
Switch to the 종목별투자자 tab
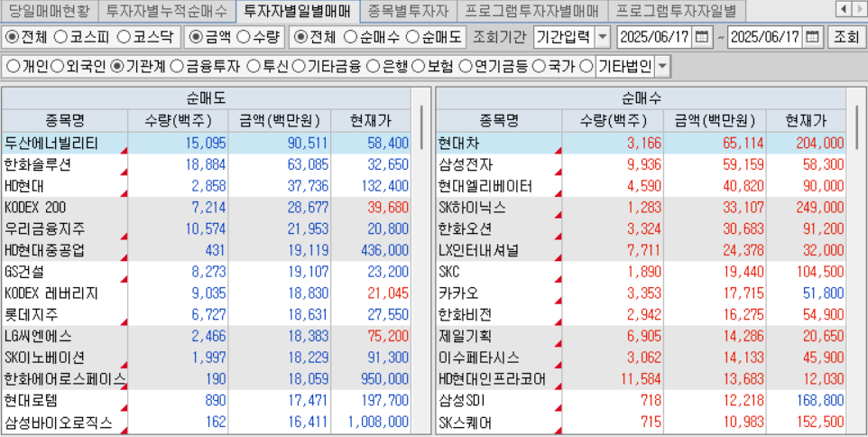coord(409,9)
